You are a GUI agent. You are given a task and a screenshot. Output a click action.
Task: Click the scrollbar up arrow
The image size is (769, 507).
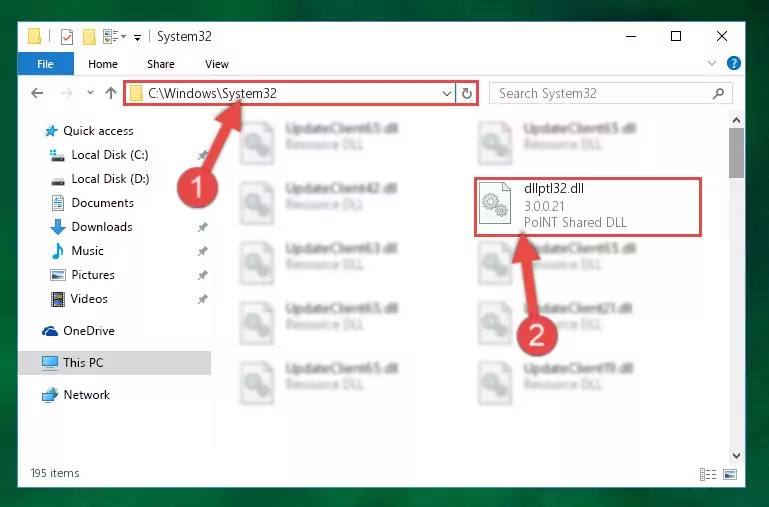(x=736, y=120)
